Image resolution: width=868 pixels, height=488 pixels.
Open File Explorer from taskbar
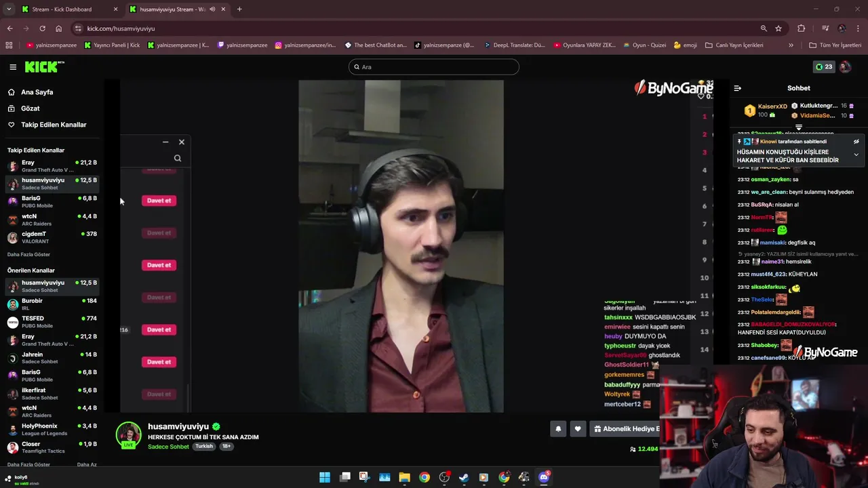click(x=404, y=477)
